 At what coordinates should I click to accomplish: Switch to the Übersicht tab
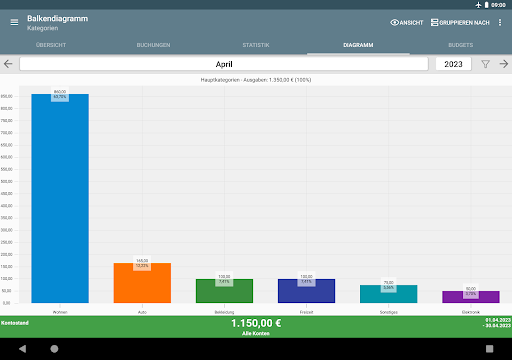pos(51,45)
